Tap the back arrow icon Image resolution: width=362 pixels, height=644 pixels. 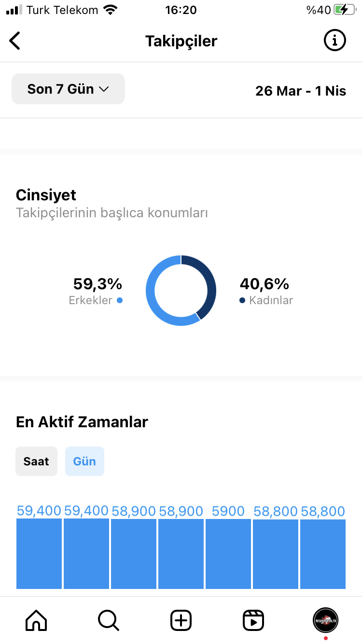pos(15,41)
